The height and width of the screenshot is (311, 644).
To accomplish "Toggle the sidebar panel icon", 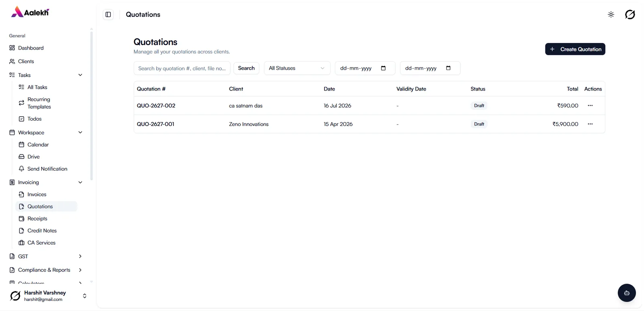I will coord(108,14).
